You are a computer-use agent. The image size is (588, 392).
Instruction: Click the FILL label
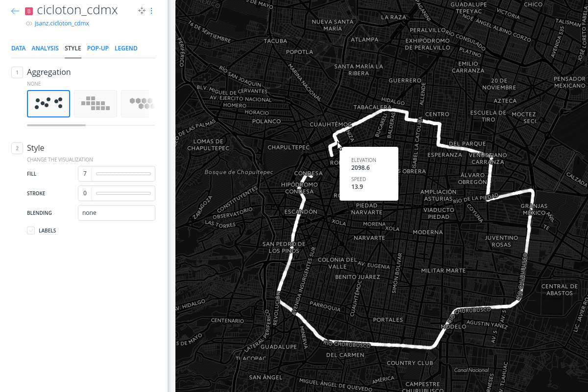point(31,174)
